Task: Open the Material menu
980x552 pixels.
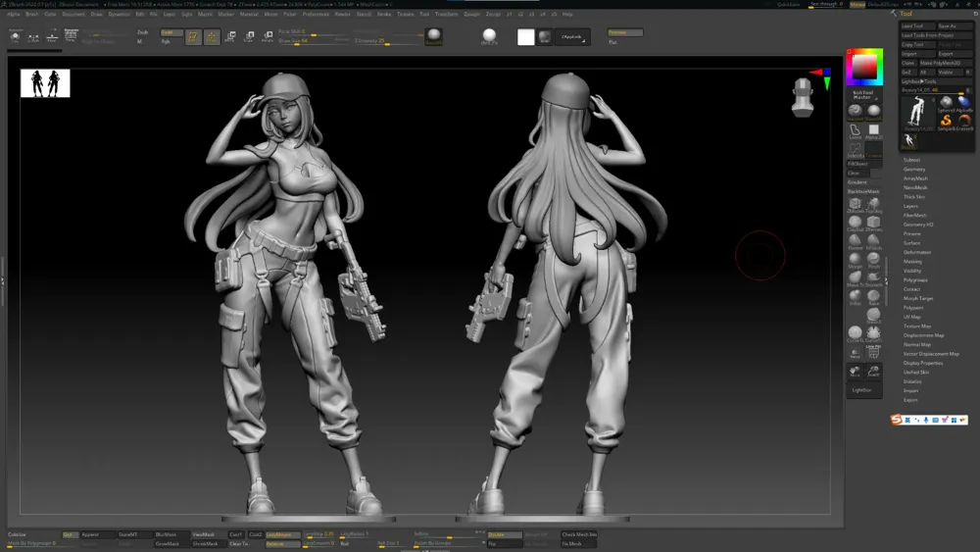Action: (249, 14)
